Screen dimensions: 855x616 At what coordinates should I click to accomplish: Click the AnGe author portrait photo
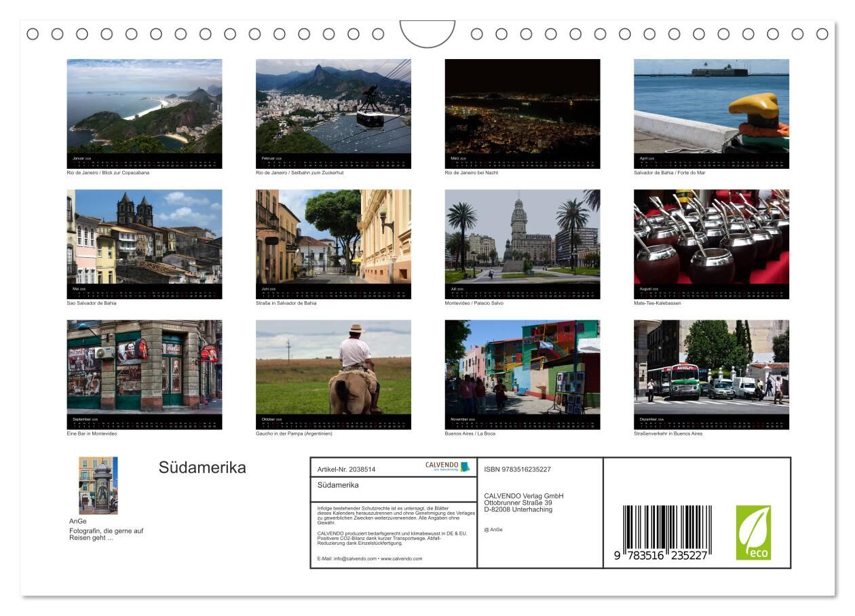point(98,485)
